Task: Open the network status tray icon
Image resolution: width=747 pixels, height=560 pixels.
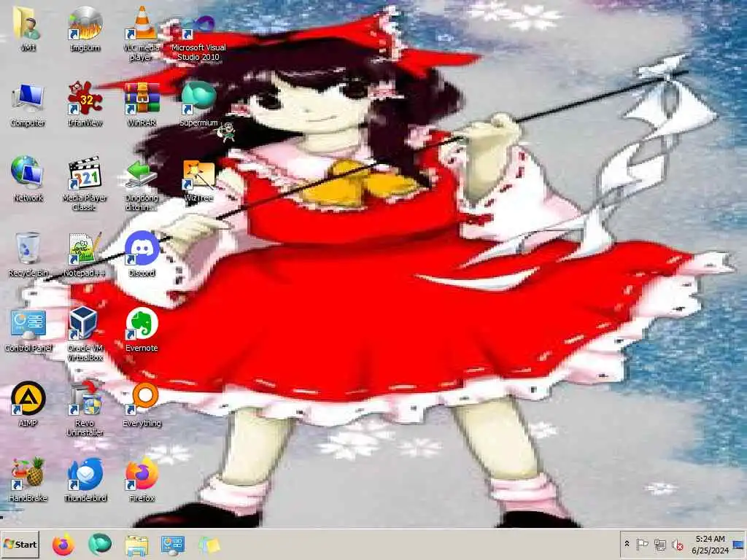Action: pos(659,544)
